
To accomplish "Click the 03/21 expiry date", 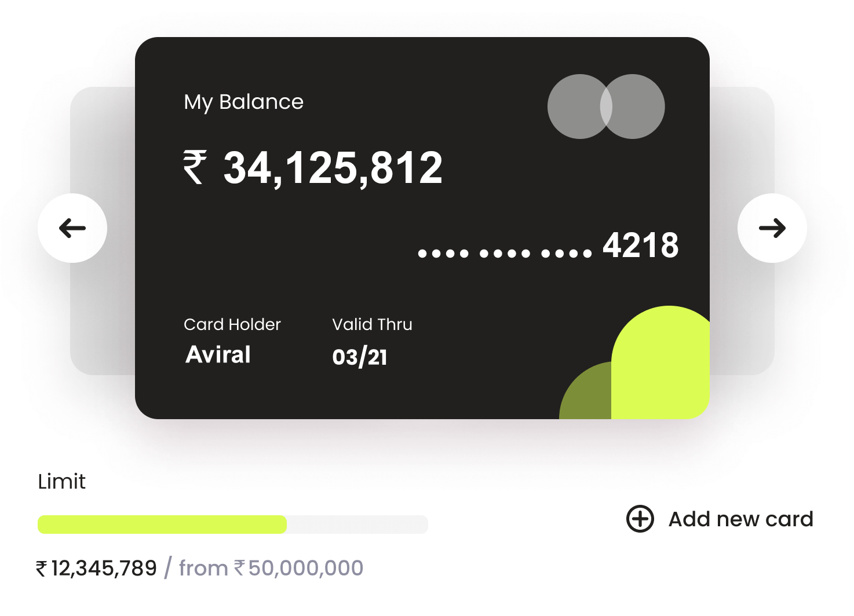I will pyautogui.click(x=360, y=357).
